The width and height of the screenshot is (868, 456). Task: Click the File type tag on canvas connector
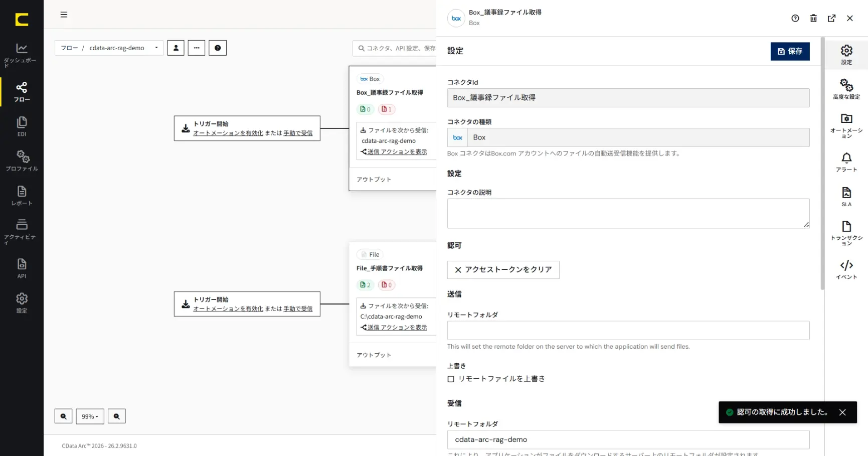click(370, 255)
